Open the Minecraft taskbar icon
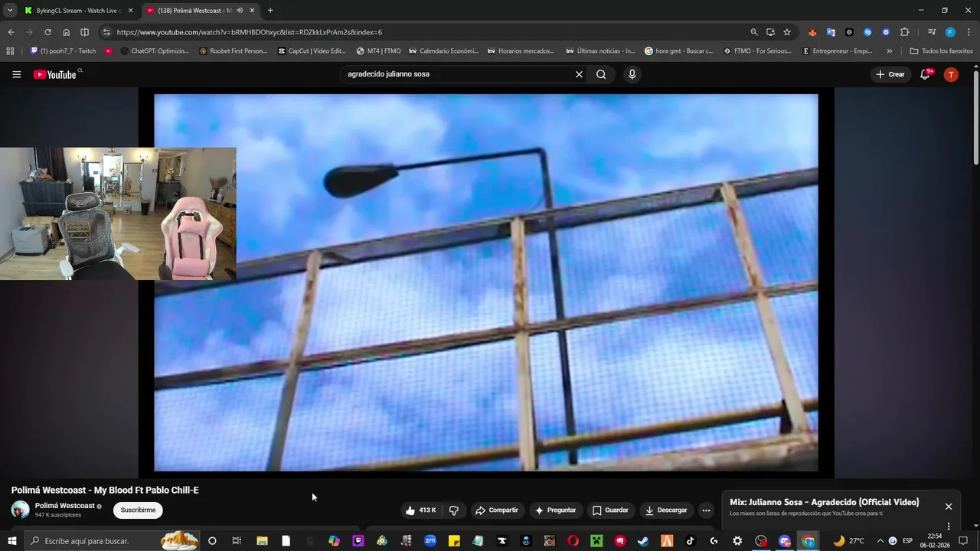 pyautogui.click(x=596, y=541)
